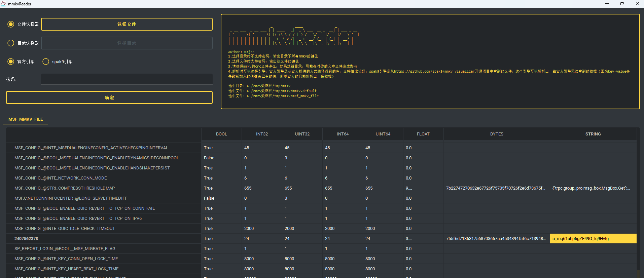The image size is (644, 278).
Task: Select the 文件选择器 radio button
Action: point(11,24)
